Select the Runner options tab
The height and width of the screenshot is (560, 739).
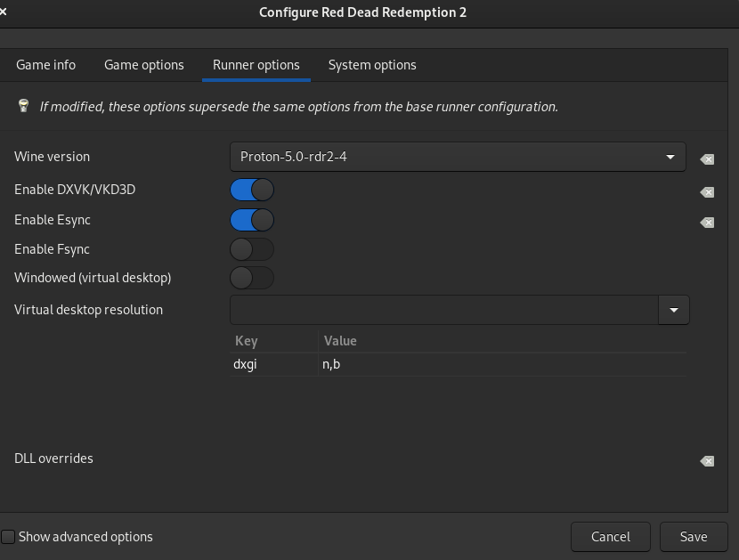point(256,65)
